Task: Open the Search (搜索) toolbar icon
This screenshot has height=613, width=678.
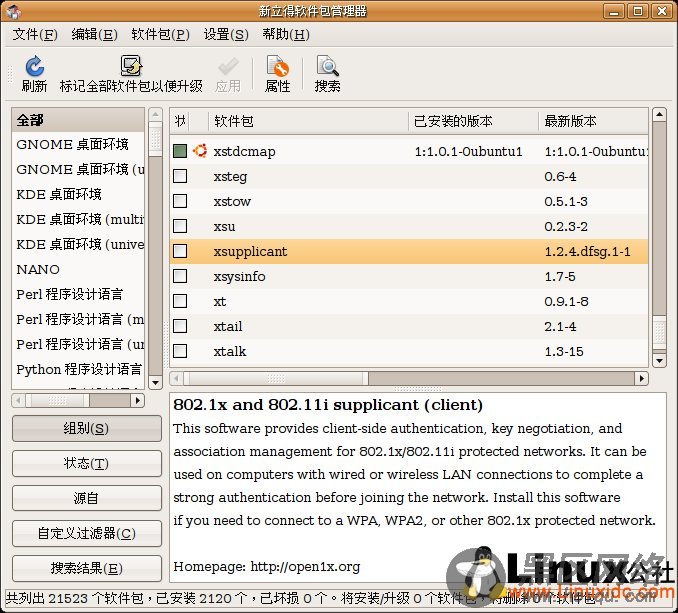Action: [x=328, y=66]
